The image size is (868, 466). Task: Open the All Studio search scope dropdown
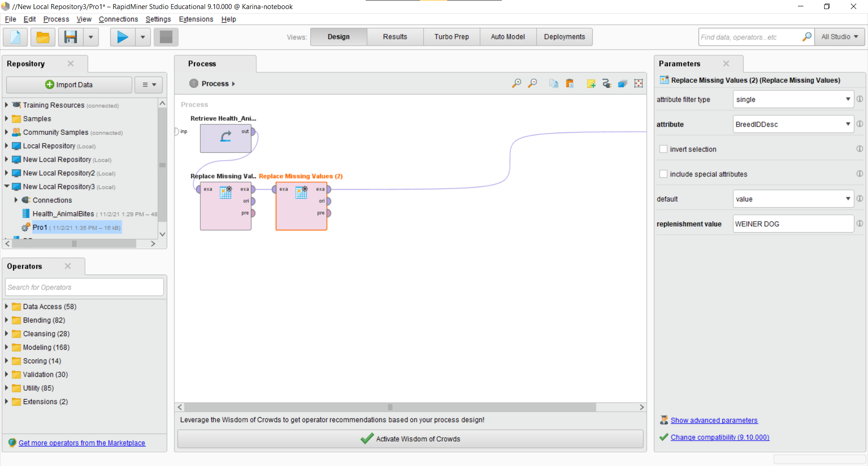click(840, 37)
